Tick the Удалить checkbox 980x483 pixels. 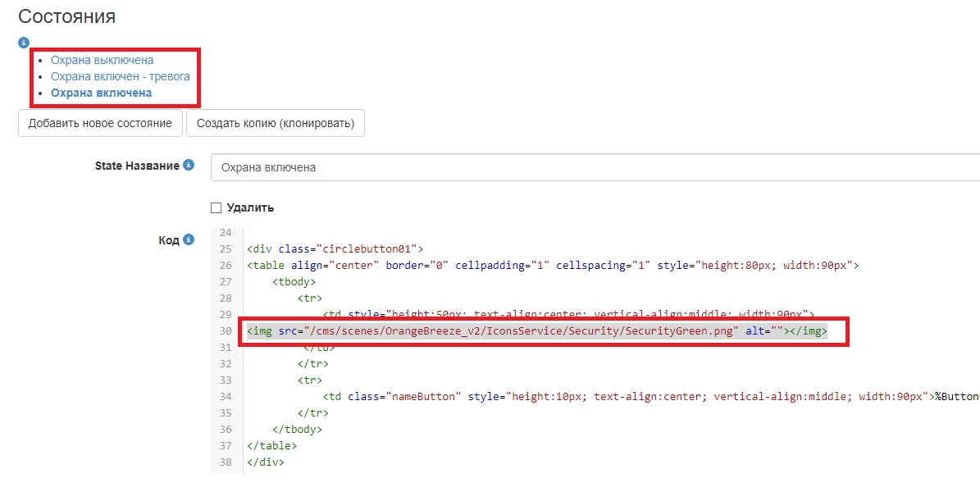(217, 207)
